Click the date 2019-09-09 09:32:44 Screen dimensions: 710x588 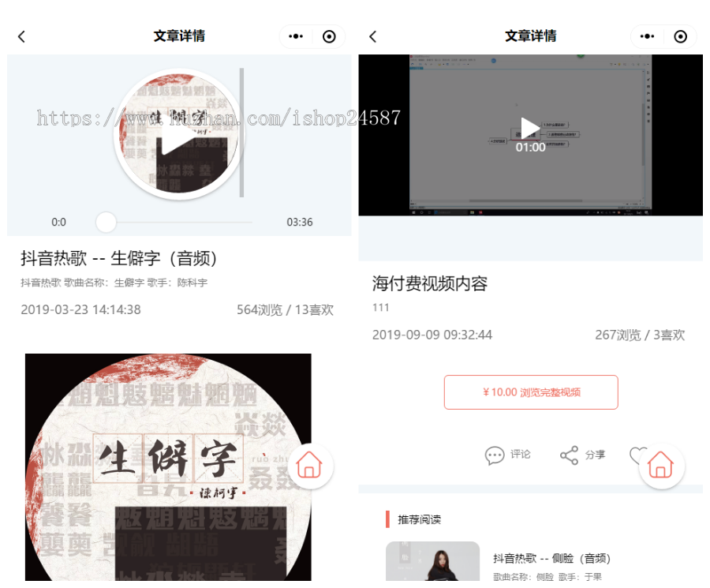pyautogui.click(x=432, y=335)
